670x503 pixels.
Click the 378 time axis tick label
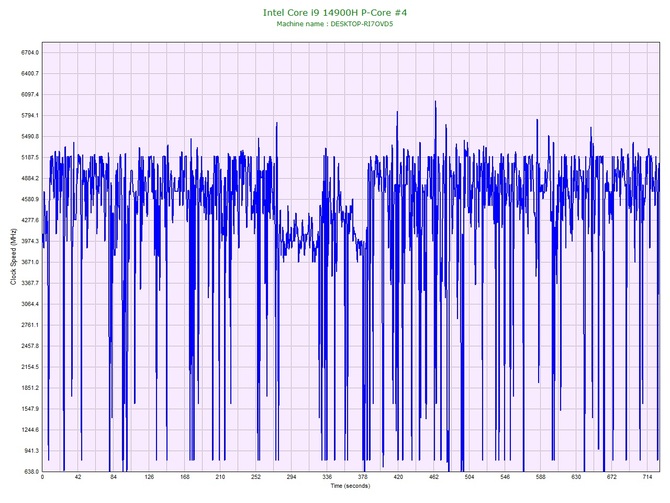363,477
